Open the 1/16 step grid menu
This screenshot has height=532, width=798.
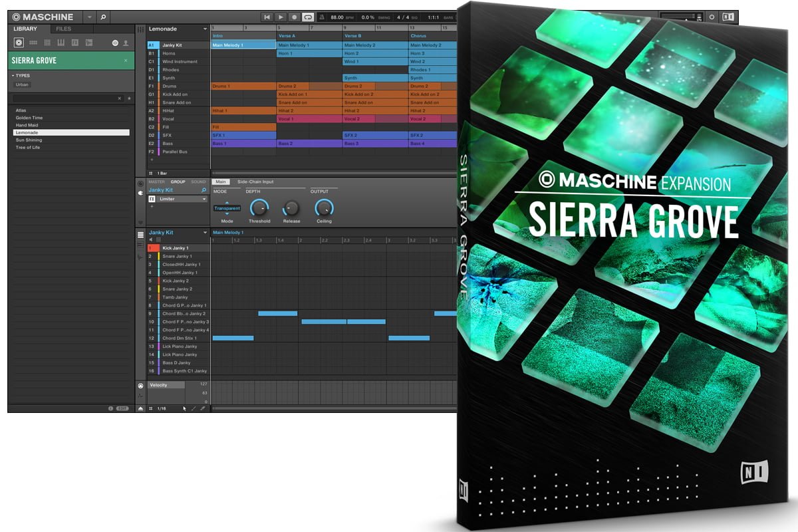coord(162,408)
